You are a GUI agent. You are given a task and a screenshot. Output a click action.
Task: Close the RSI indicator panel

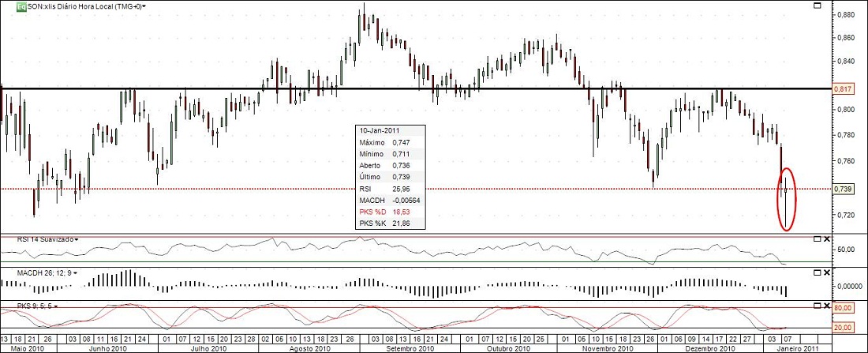click(826, 238)
